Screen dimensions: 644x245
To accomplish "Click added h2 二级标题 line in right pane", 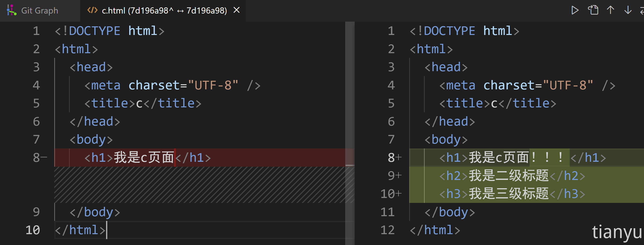I will point(512,176).
